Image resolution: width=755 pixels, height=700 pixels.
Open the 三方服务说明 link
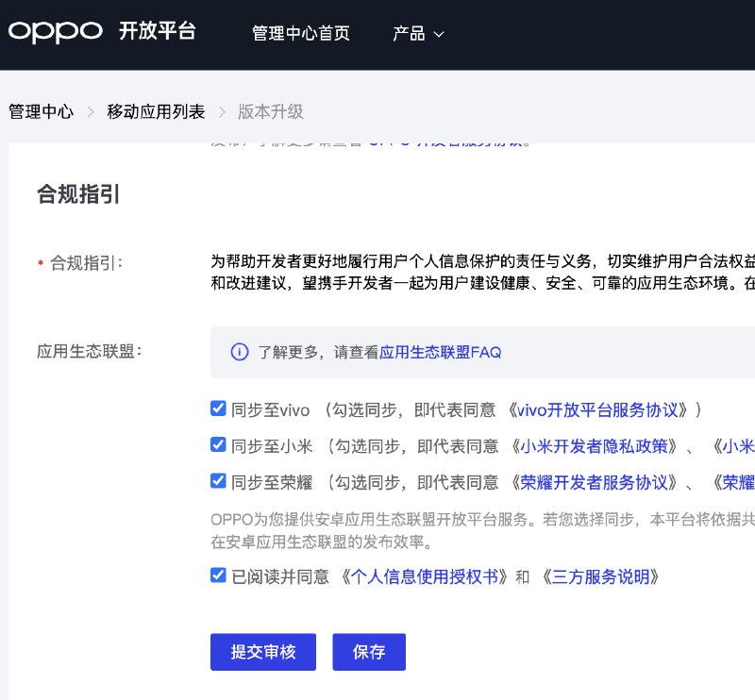tap(600, 576)
